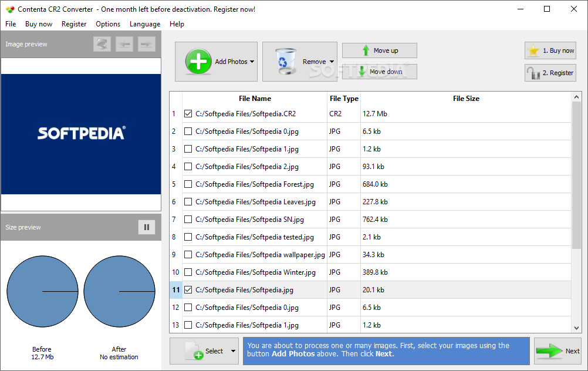Click the Move up button label
Viewport: 588px width, 371px height.
pos(386,50)
